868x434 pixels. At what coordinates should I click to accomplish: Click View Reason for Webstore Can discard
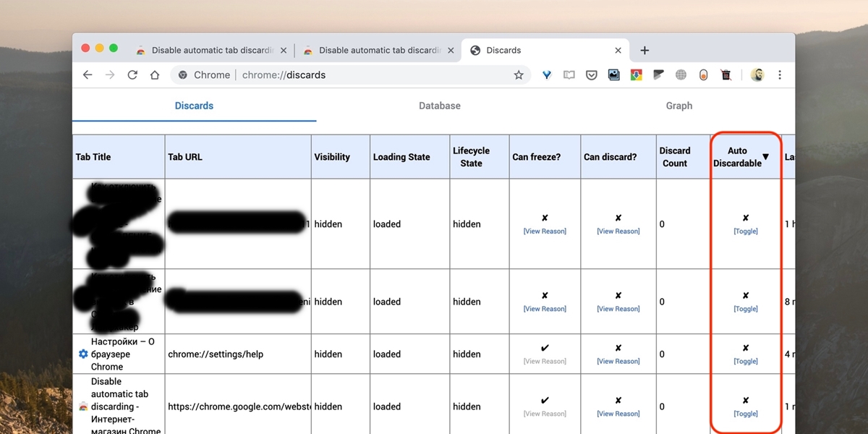pos(618,414)
